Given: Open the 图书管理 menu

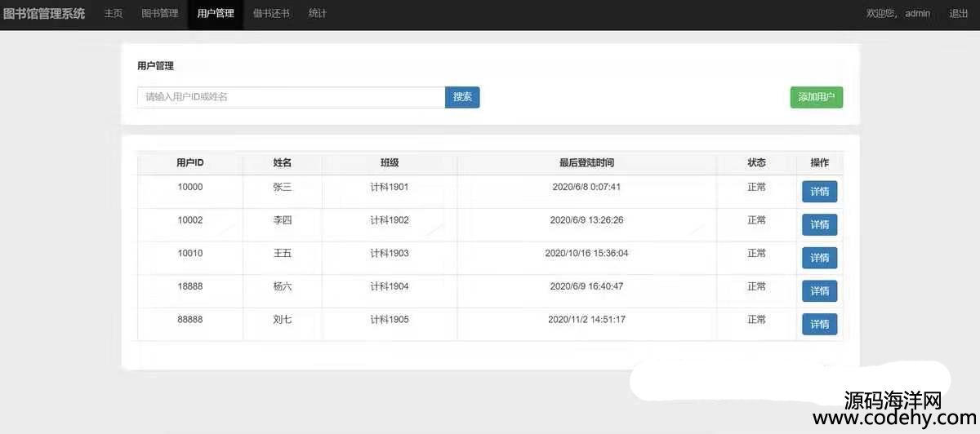Looking at the screenshot, I should pyautogui.click(x=159, y=14).
